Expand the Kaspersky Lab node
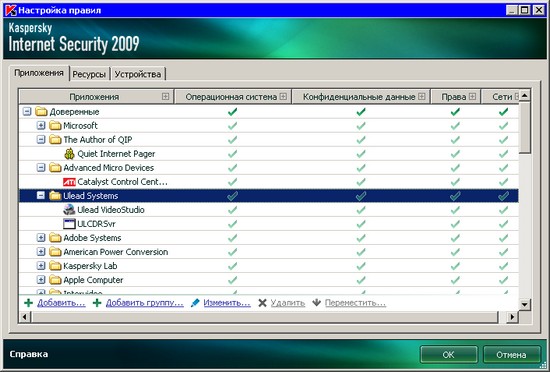This screenshot has width=550, height=372. click(x=41, y=266)
